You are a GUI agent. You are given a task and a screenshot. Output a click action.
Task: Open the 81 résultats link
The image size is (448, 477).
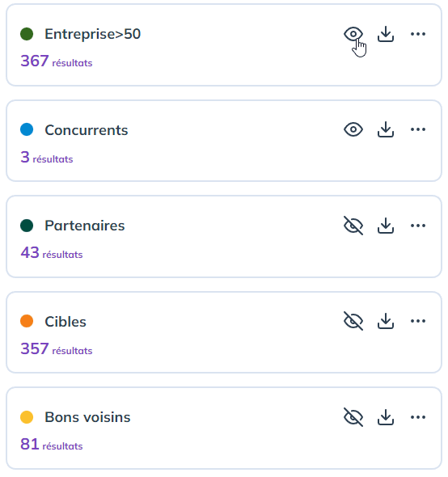[x=52, y=444]
